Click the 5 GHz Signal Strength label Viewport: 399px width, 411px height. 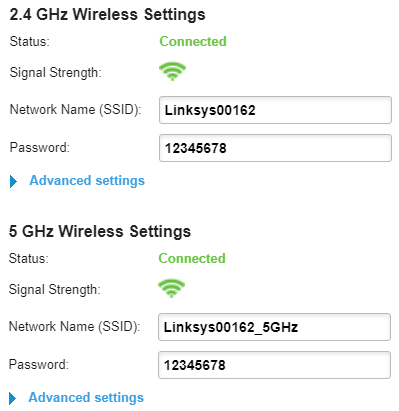55,289
